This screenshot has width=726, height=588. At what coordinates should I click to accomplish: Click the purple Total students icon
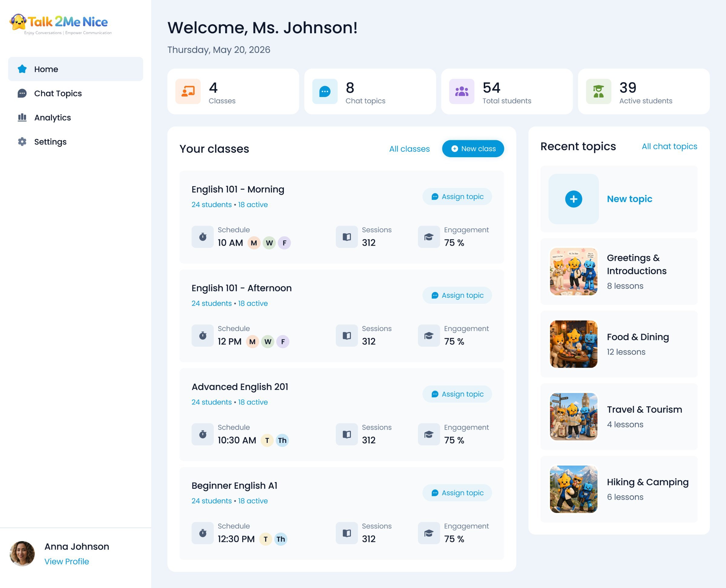click(x=462, y=92)
